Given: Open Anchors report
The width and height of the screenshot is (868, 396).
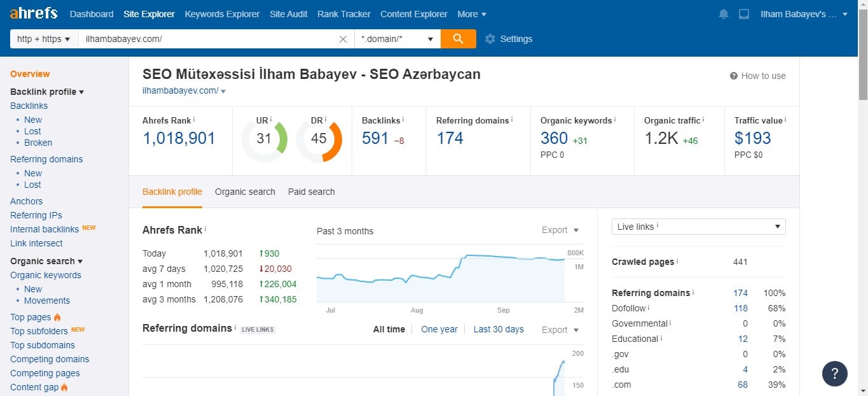Looking at the screenshot, I should (x=26, y=201).
